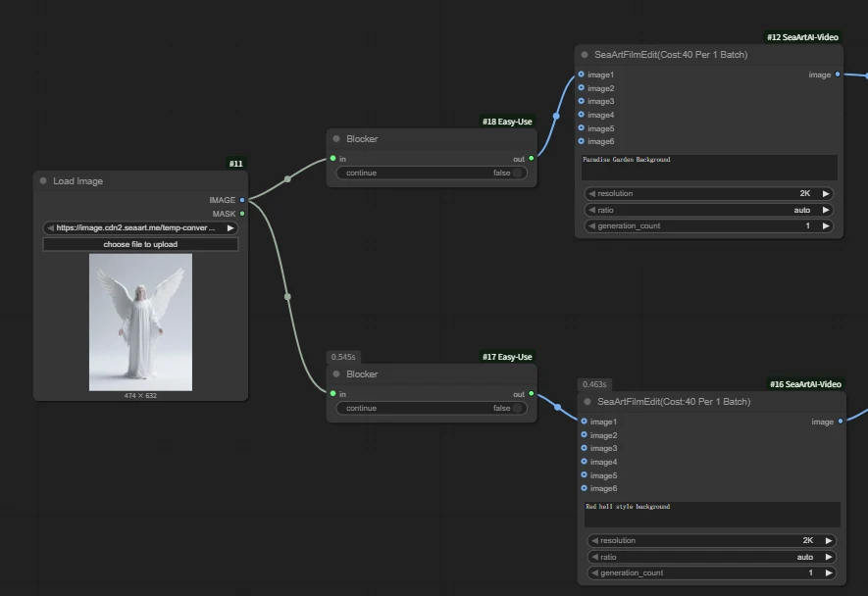
Task: Click the 474 × 632 dimension label
Action: (140, 396)
